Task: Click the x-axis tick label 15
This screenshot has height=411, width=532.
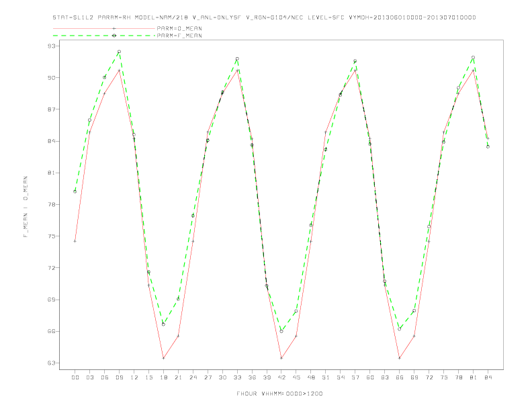Action: (x=148, y=377)
